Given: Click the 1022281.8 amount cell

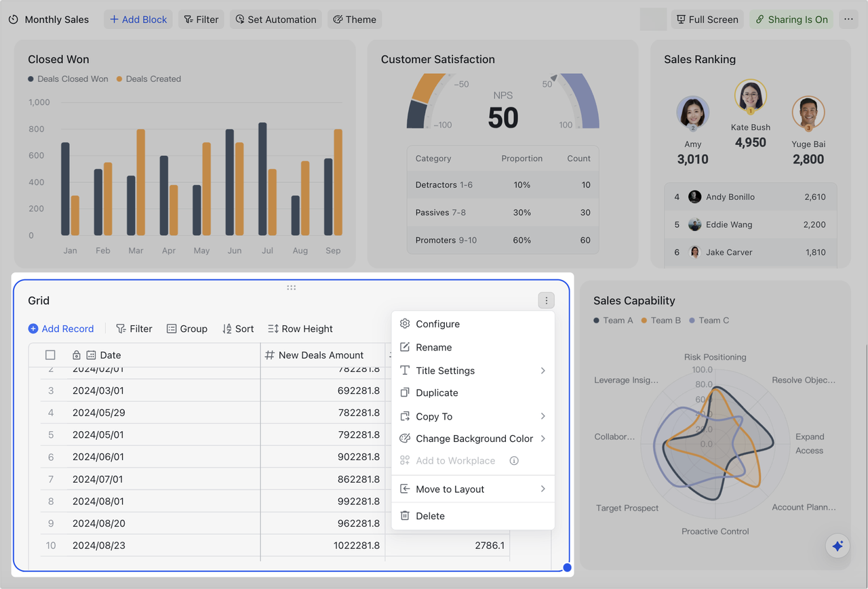Looking at the screenshot, I should [323, 545].
